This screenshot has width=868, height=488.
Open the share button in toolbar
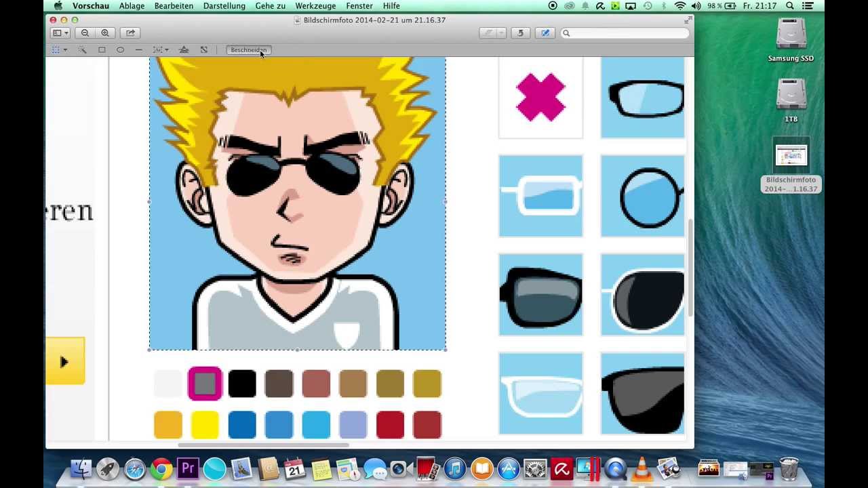(x=130, y=33)
